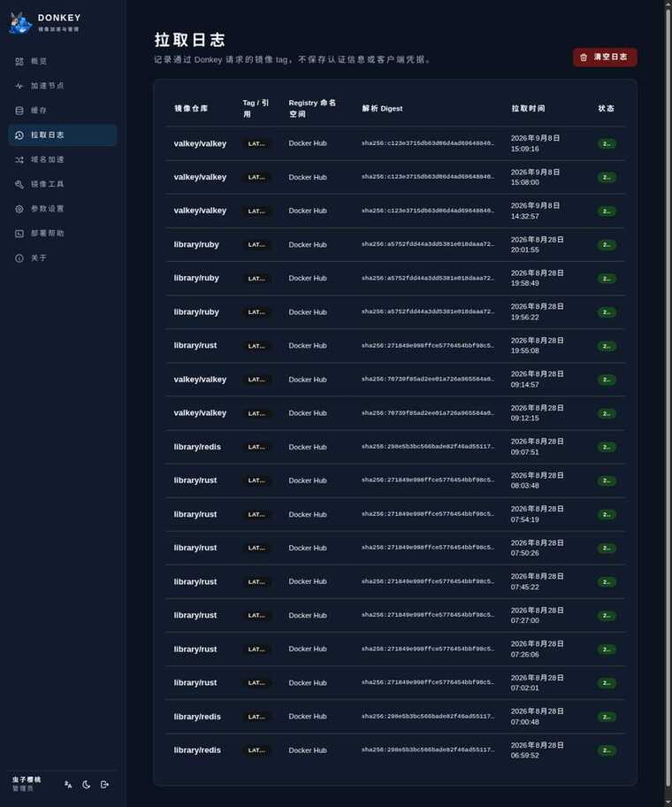The width and height of the screenshot is (672, 807).
Task: Click the status badge in the 08:03:48 row
Action: 607,480
